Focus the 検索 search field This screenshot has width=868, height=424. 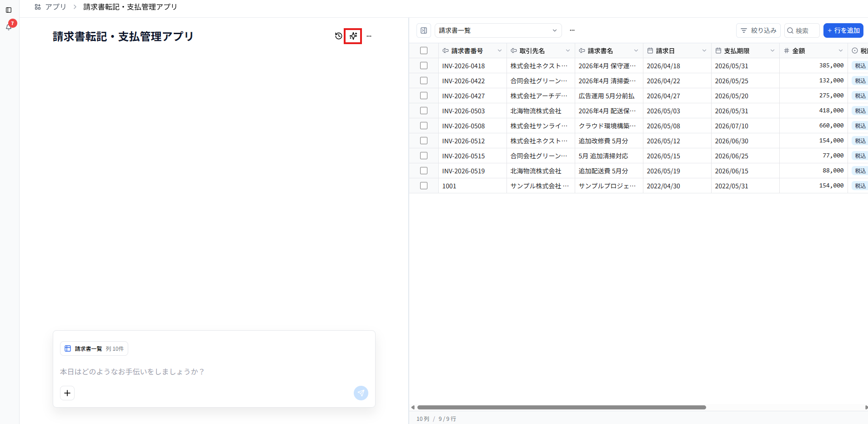[802, 30]
